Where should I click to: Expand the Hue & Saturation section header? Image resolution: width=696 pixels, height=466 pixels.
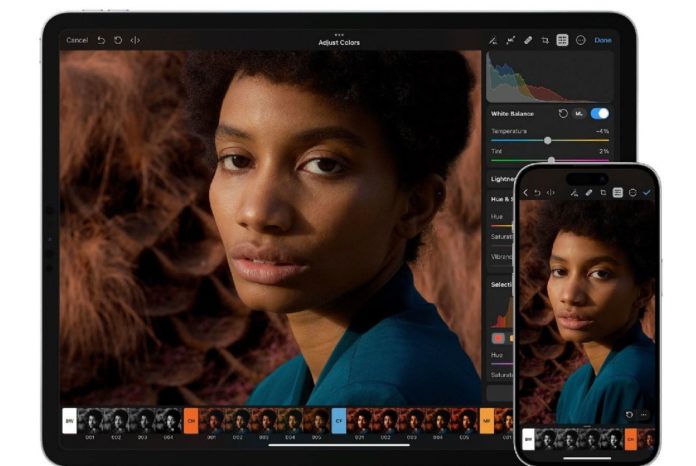point(501,199)
